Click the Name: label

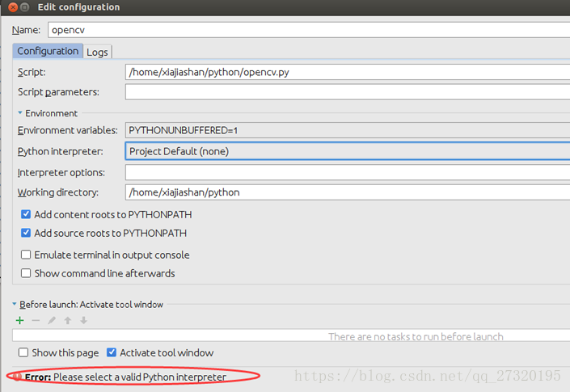click(x=26, y=30)
